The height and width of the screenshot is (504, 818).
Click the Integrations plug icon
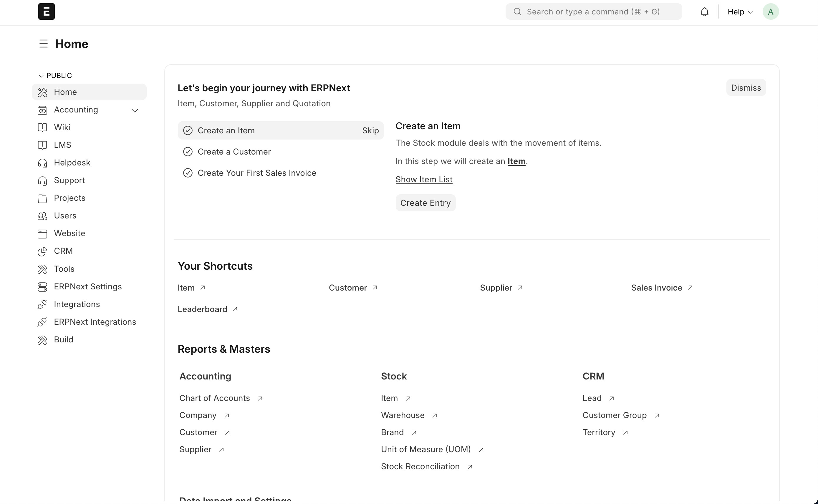(42, 304)
